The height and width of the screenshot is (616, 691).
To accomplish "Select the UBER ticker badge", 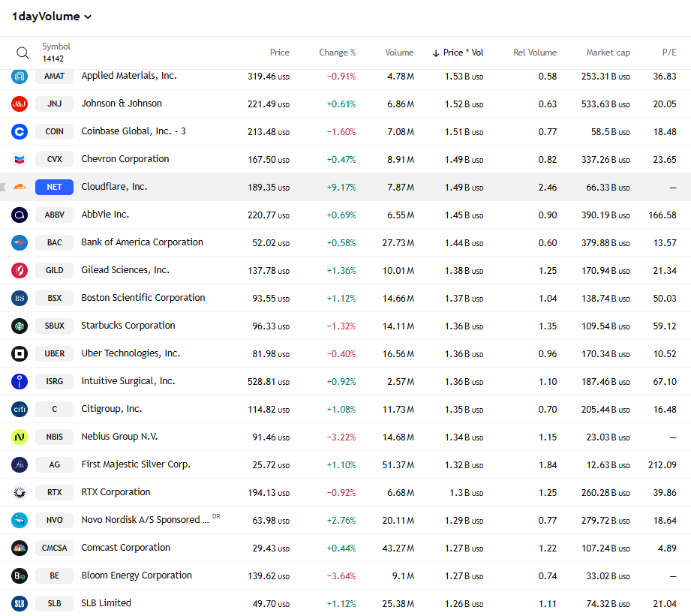I will (x=54, y=354).
